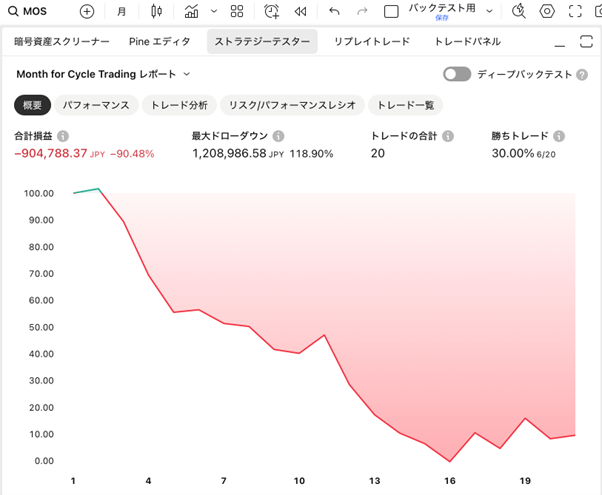
Task: Click the 保存 save label
Action: [442, 18]
